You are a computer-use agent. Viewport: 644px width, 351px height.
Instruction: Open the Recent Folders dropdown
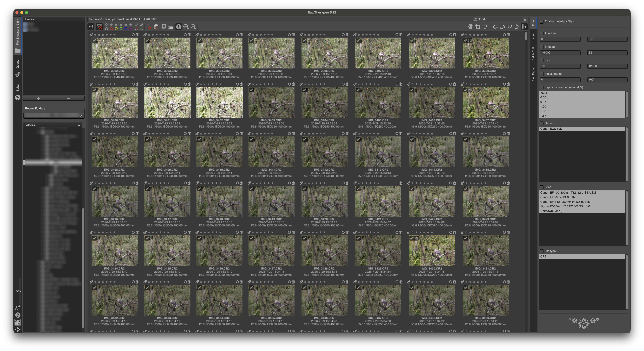click(54, 115)
